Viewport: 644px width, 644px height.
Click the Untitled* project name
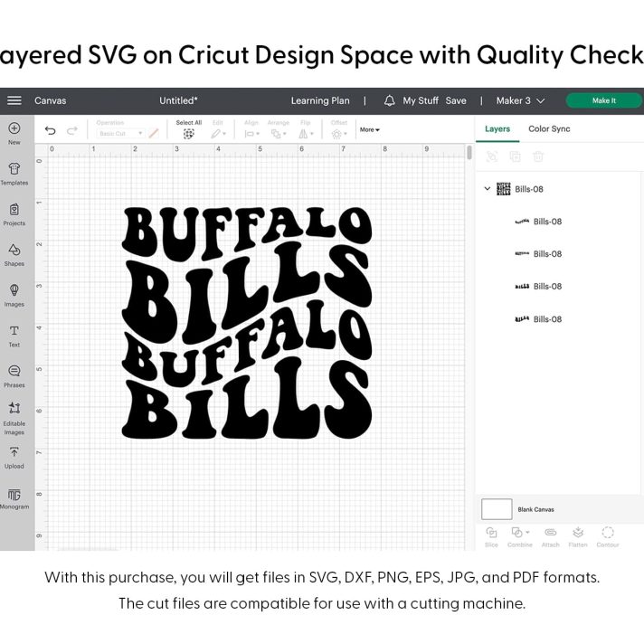pos(178,100)
